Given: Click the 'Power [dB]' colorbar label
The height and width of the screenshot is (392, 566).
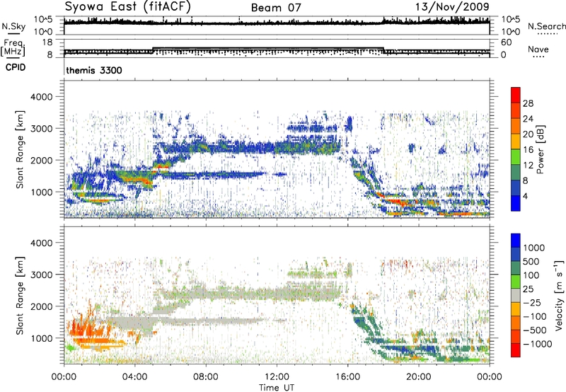Looking at the screenshot, I should point(540,149).
